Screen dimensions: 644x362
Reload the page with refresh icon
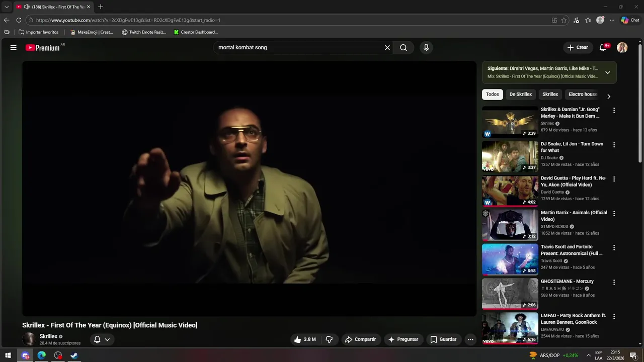click(x=19, y=20)
